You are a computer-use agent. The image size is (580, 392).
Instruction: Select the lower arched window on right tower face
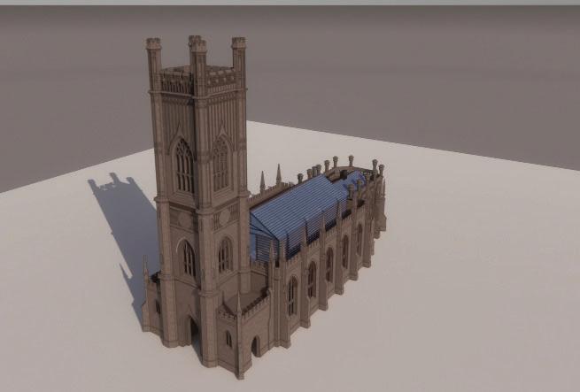tap(225, 255)
